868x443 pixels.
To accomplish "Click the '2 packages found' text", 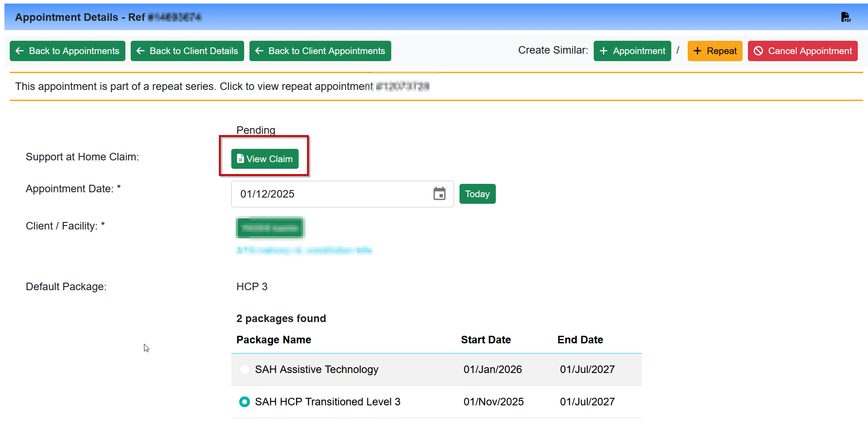I will [x=281, y=319].
